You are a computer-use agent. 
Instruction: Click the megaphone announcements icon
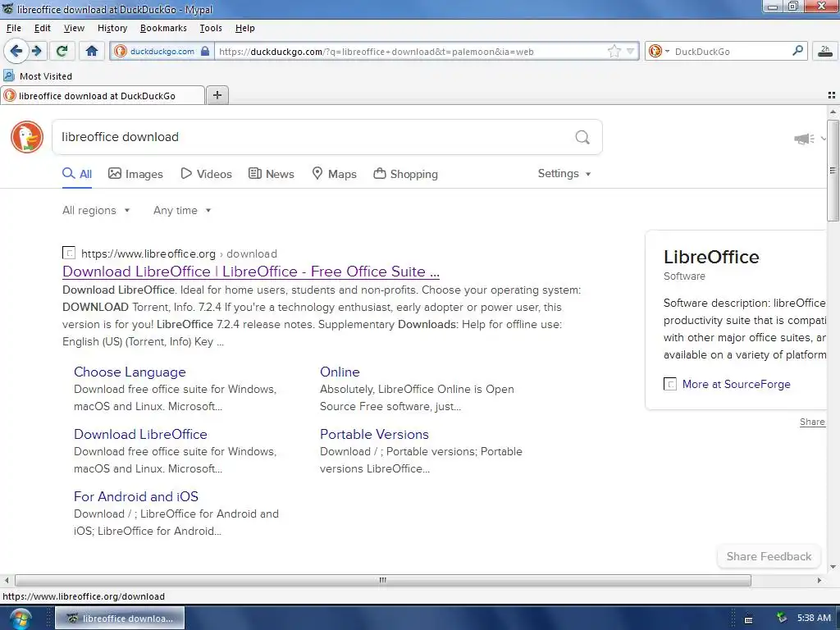[x=804, y=139]
